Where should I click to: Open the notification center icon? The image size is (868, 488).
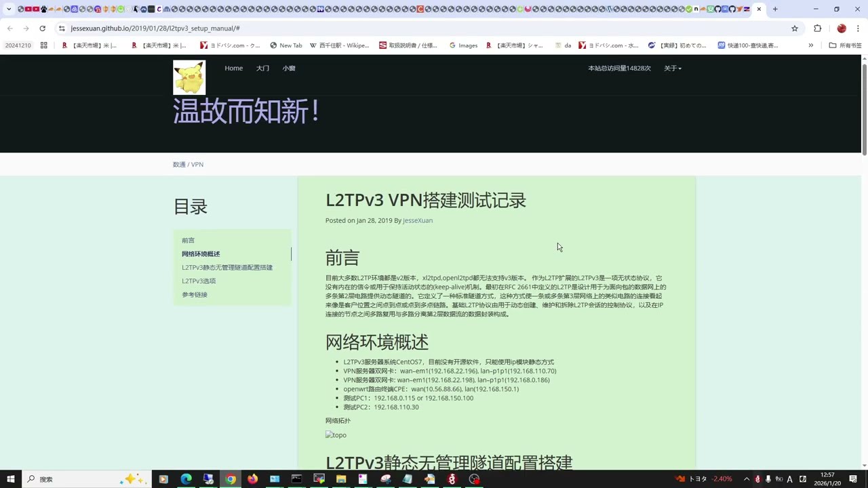pyautogui.click(x=853, y=479)
